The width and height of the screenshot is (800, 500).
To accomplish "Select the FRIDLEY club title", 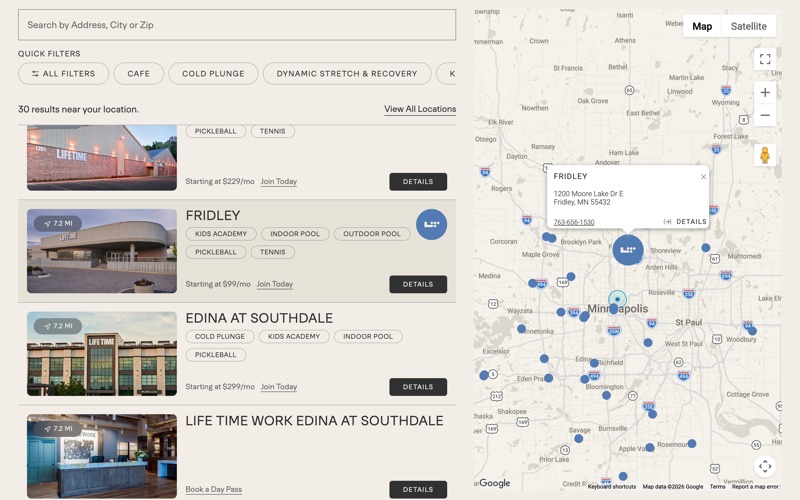I will (x=213, y=215).
